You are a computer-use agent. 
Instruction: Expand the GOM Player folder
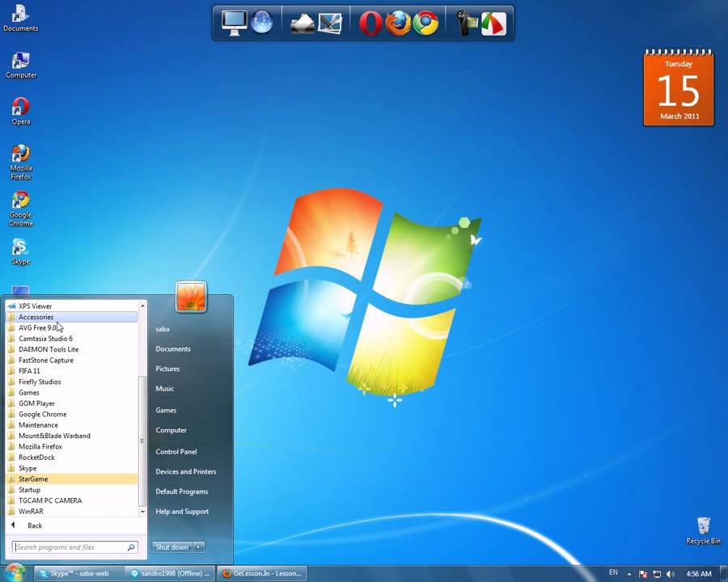72,403
